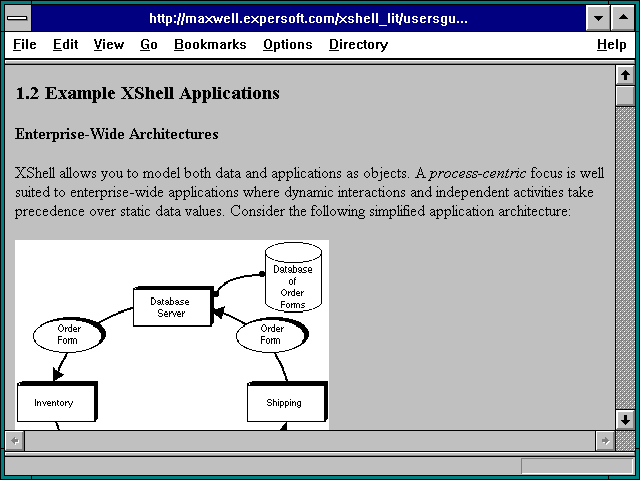Open the Help menu
This screenshot has width=640, height=480.
tap(611, 44)
